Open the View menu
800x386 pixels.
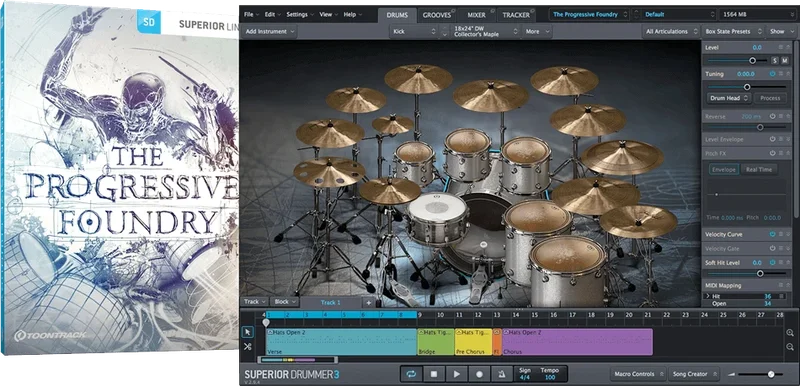click(328, 14)
